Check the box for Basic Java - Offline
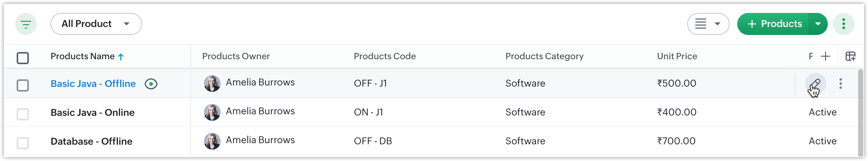 coord(23,85)
